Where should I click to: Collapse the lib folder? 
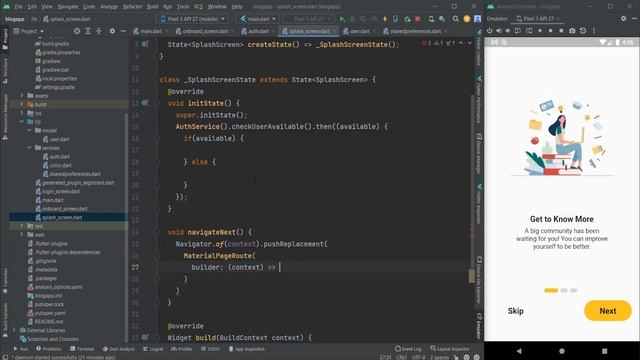pos(22,122)
